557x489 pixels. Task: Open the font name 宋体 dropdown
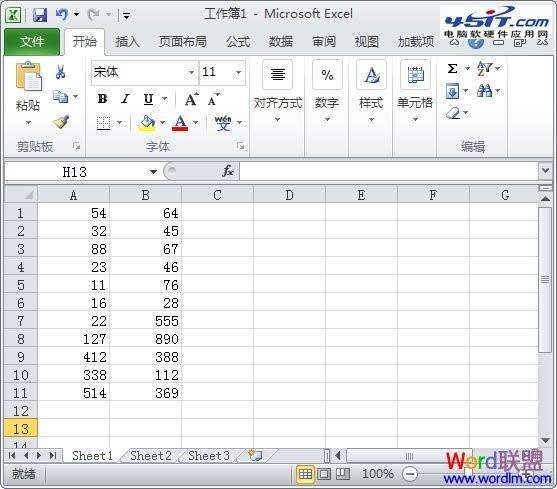(191, 73)
